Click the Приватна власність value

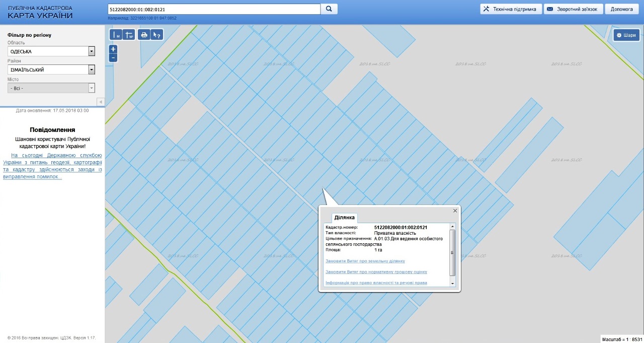pyautogui.click(x=395, y=233)
